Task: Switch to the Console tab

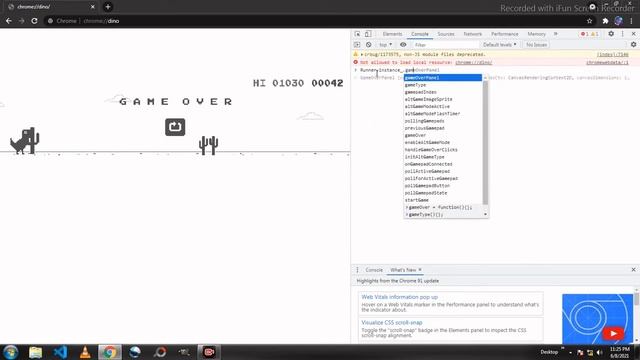Action: pyautogui.click(x=420, y=34)
